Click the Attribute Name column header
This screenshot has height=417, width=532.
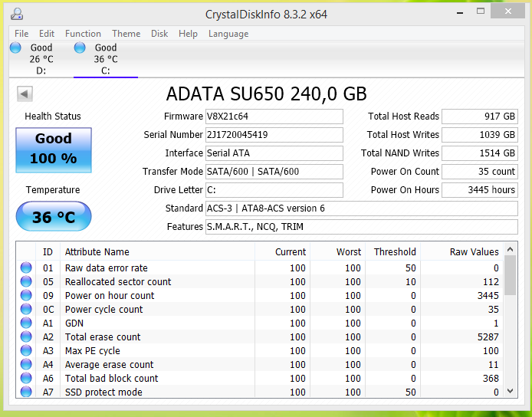(x=157, y=251)
